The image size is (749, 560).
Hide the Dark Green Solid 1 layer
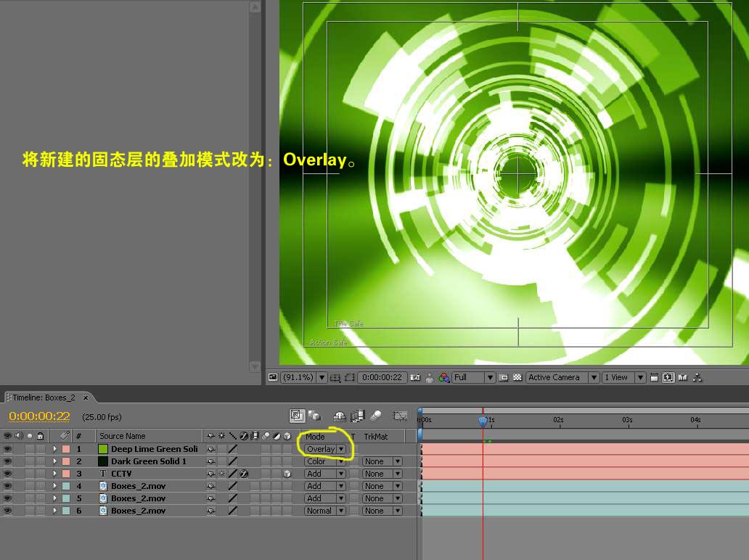8,461
